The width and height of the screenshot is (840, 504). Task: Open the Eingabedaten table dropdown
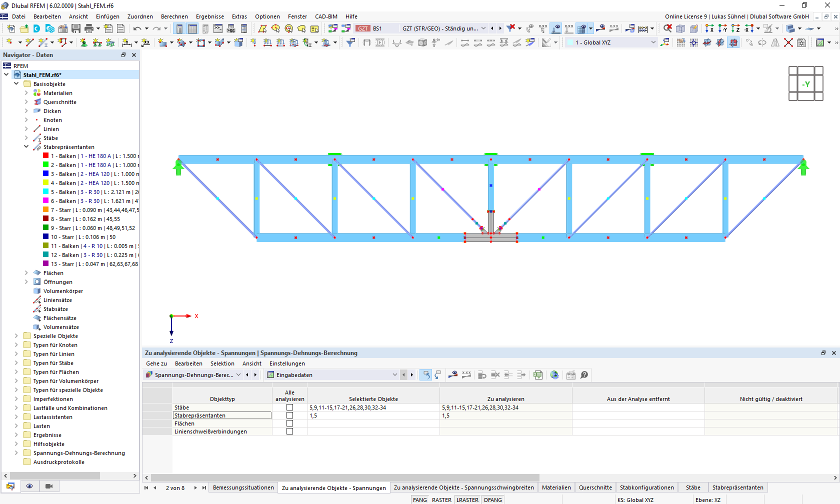[394, 375]
